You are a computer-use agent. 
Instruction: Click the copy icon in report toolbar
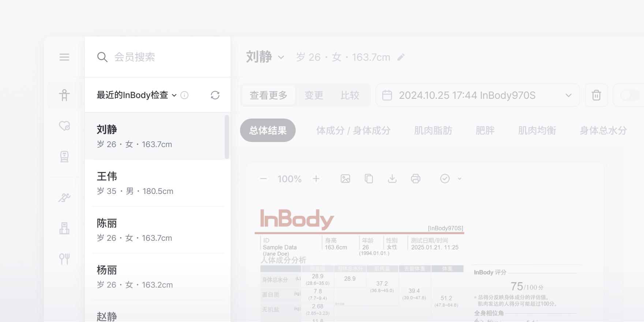click(369, 179)
